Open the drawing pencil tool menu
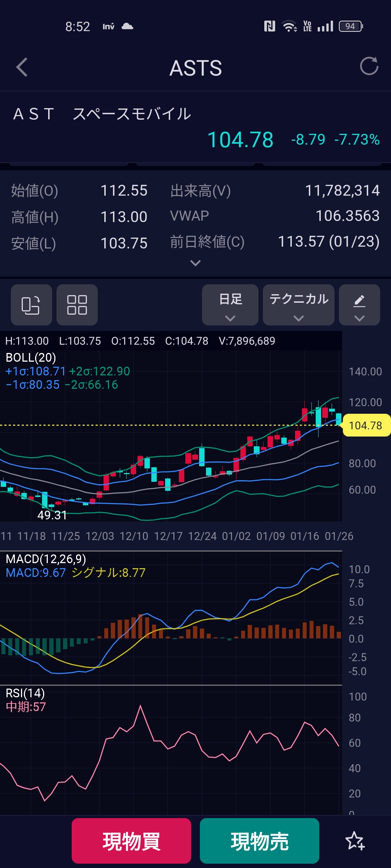Image resolution: width=391 pixels, height=868 pixels. click(x=359, y=305)
